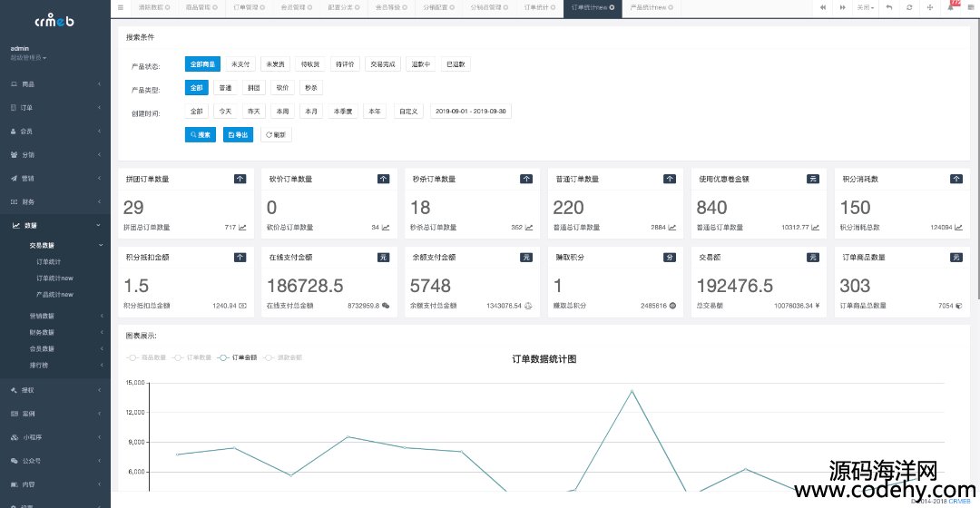980x508 pixels.
Task: Click the fast-forward tabs-right icon in top bar
Action: (x=845, y=7)
